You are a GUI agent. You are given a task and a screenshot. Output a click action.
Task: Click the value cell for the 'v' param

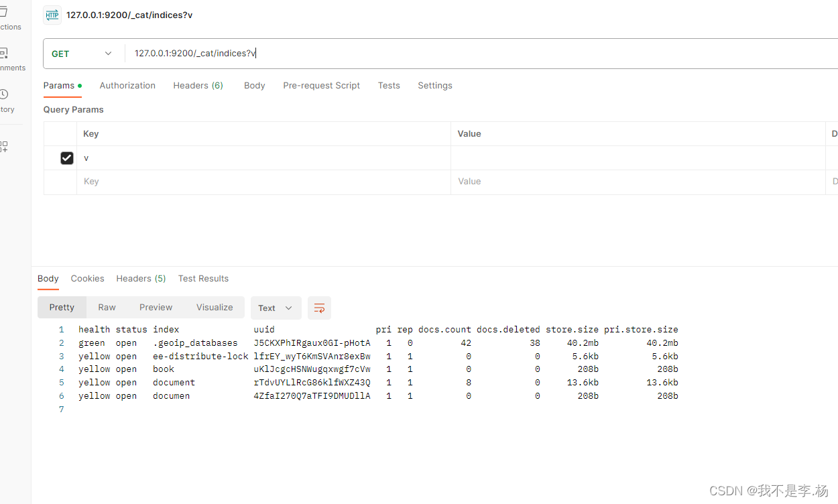(638, 158)
